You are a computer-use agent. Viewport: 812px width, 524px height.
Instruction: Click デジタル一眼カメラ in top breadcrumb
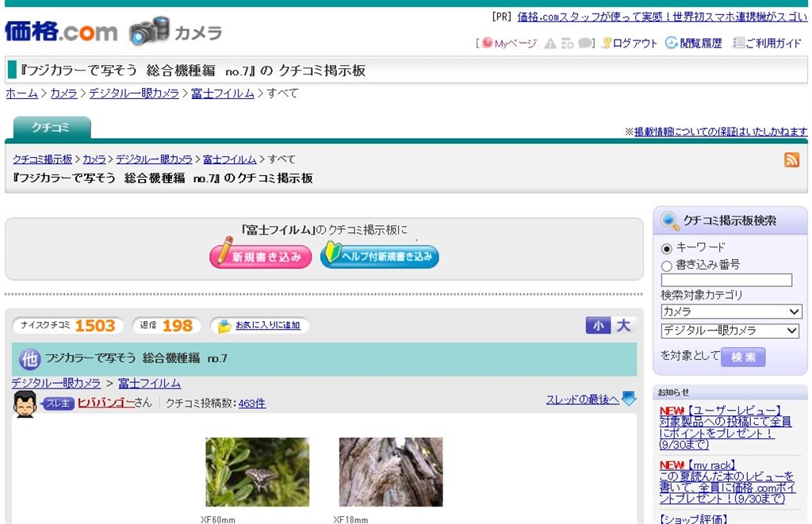point(134,94)
